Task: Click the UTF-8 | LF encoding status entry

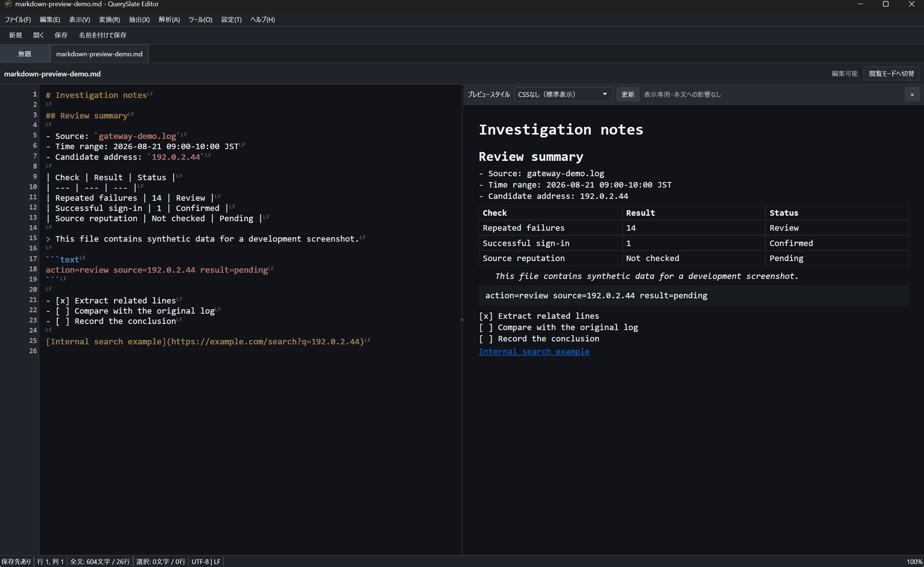Action: 206,562
